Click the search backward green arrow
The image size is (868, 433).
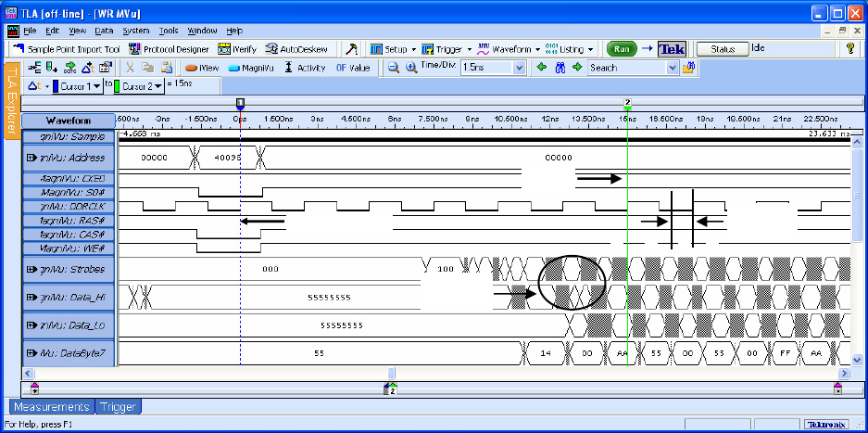click(x=542, y=67)
